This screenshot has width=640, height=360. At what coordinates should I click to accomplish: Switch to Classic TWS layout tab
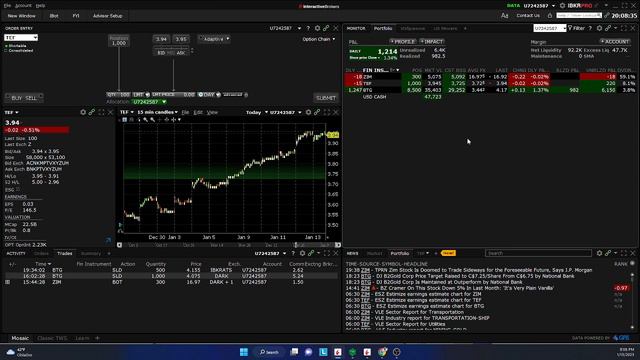(52, 338)
